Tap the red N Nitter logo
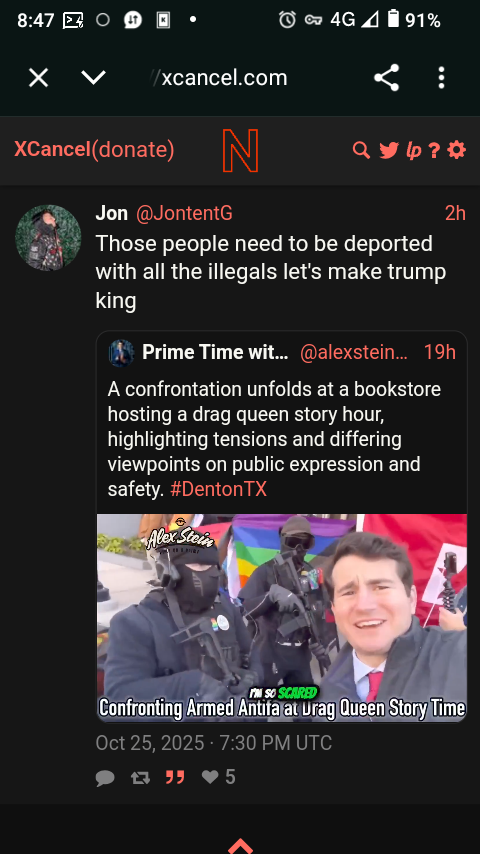480x854 pixels. (x=240, y=151)
